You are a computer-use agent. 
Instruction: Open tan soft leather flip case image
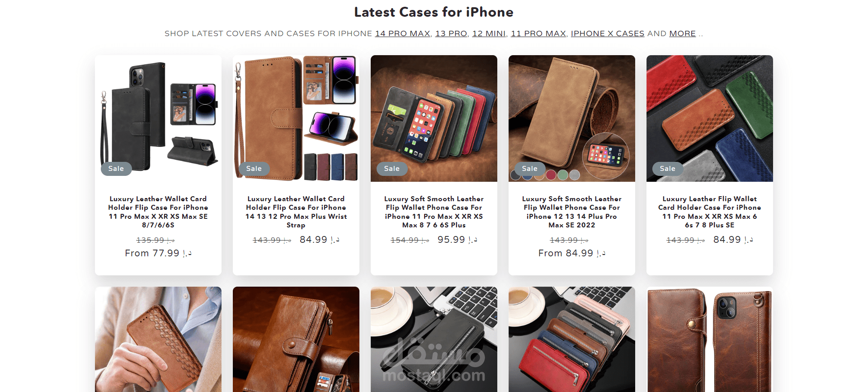(572, 118)
